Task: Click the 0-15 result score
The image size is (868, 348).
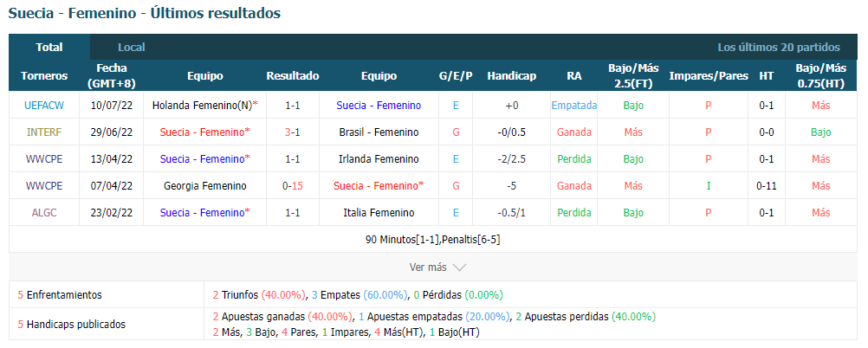Action: pos(292,186)
